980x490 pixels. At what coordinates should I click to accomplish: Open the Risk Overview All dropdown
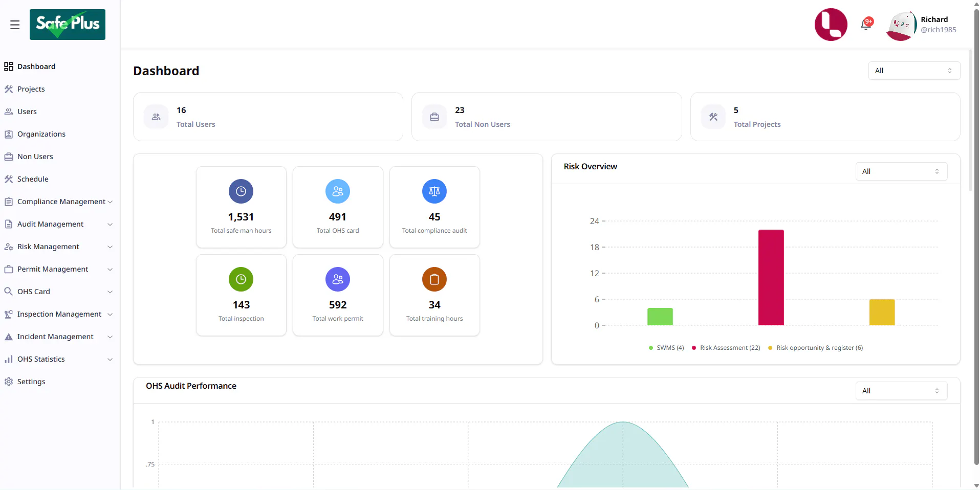point(901,171)
